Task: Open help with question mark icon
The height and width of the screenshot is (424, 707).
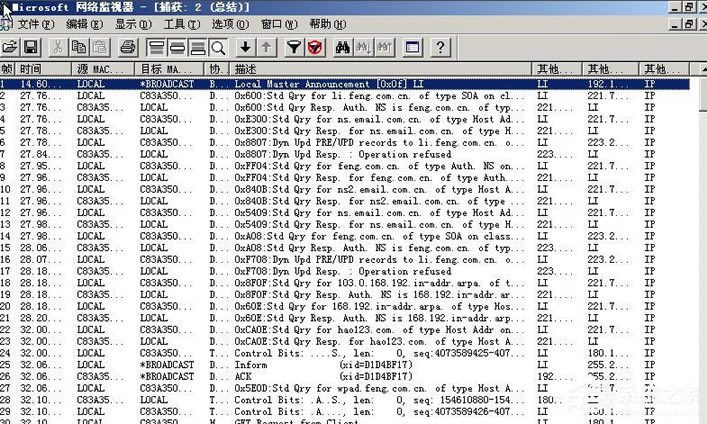Action: coord(440,47)
